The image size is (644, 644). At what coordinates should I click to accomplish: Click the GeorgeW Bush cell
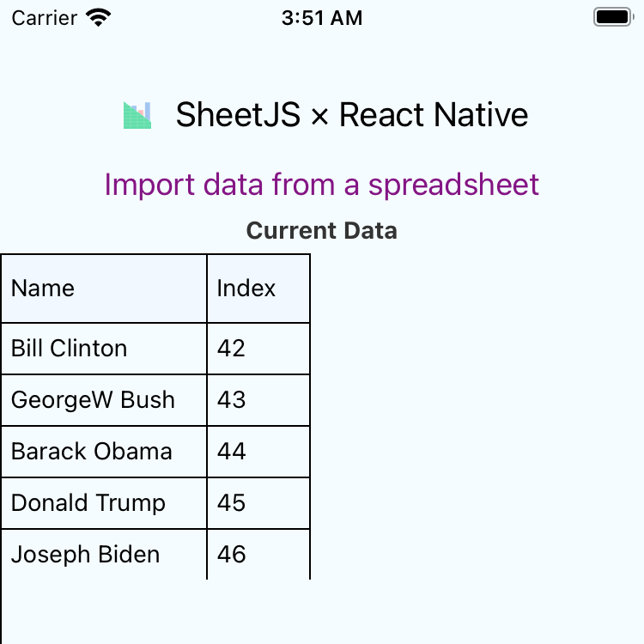(104, 400)
